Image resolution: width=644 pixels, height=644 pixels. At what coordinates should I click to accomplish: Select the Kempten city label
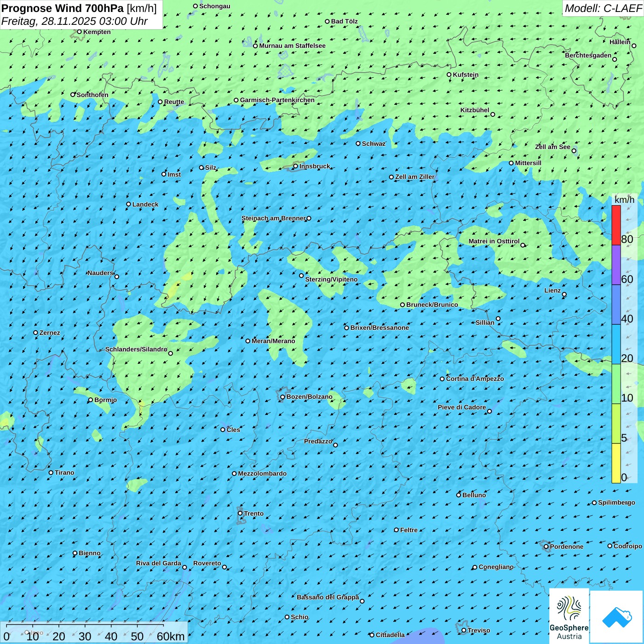point(97,32)
